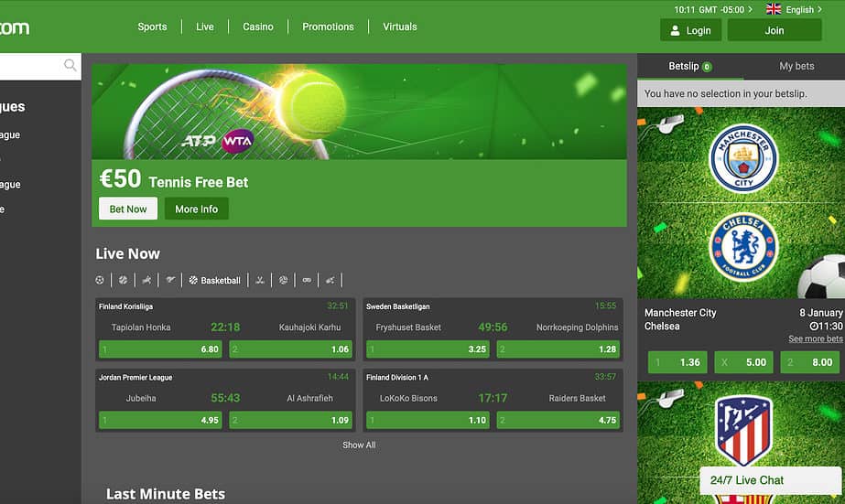Viewport: 845px width, 504px height.
Task: Select the Basketball filter in Live Now
Action: click(x=214, y=280)
